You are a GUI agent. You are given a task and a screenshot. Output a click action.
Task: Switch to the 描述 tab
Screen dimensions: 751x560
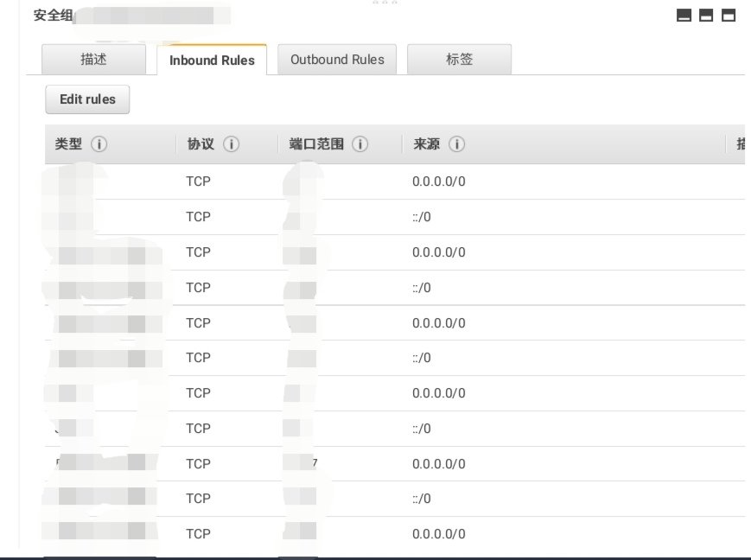point(93,60)
